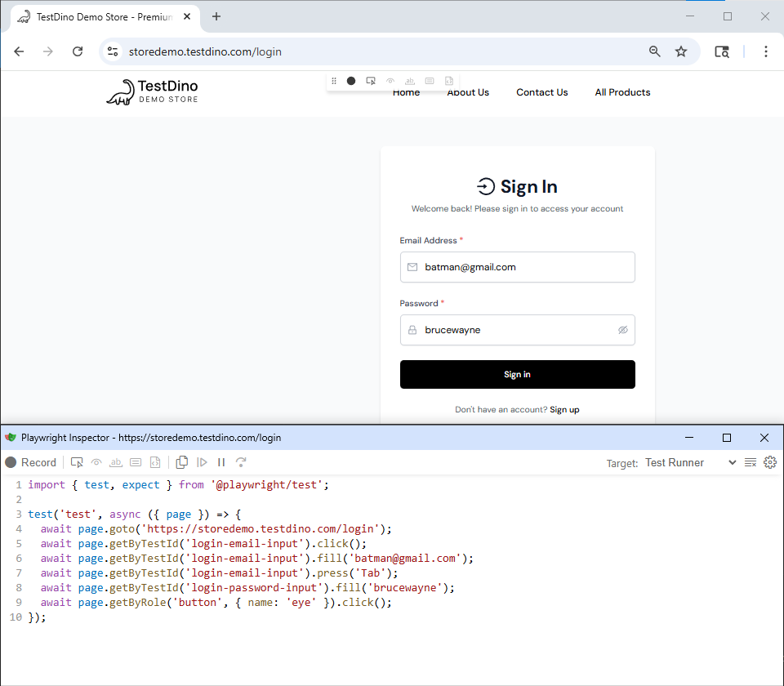
Task: Click Pick locator icon in Inspector toolbar
Action: pyautogui.click(x=77, y=462)
